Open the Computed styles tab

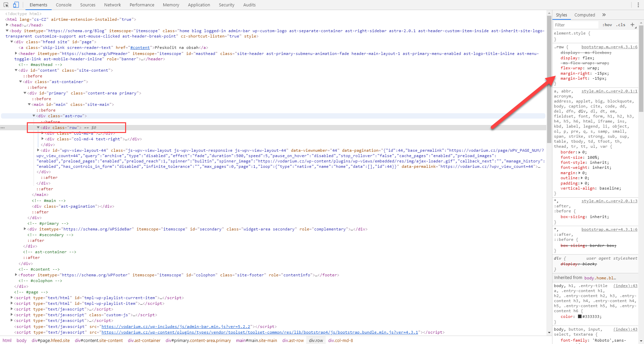(584, 15)
